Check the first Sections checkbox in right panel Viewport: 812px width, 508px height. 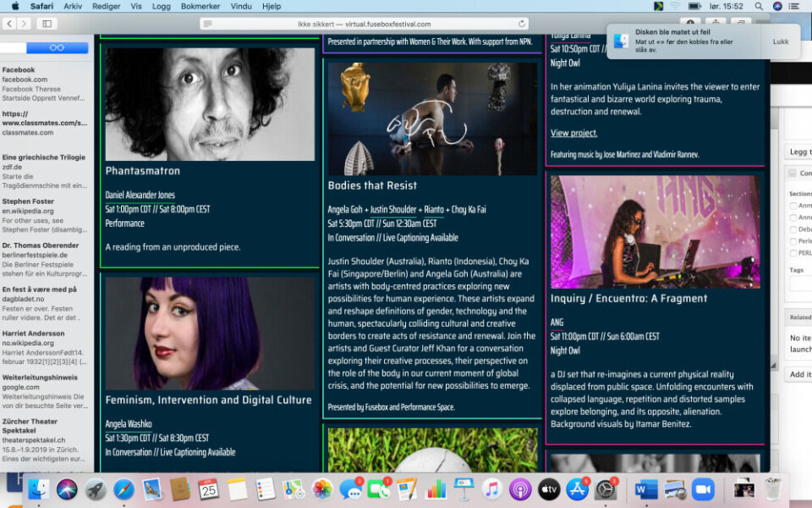tap(793, 206)
